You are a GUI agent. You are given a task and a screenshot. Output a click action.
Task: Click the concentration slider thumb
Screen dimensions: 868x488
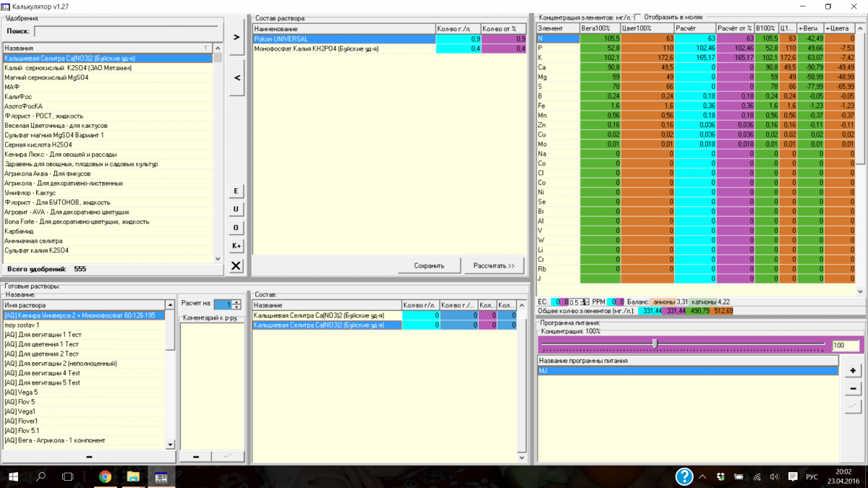click(x=655, y=344)
